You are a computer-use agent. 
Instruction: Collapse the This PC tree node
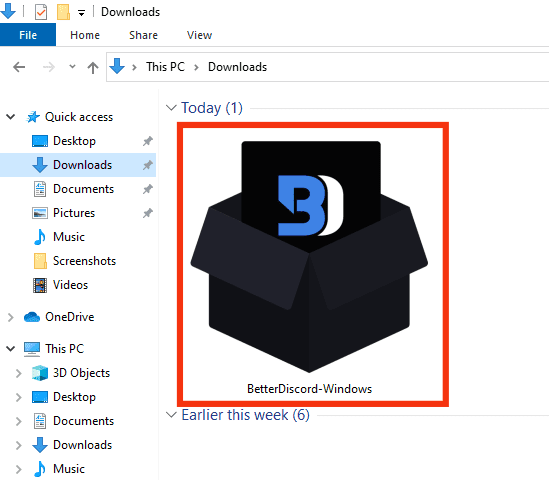tap(11, 349)
